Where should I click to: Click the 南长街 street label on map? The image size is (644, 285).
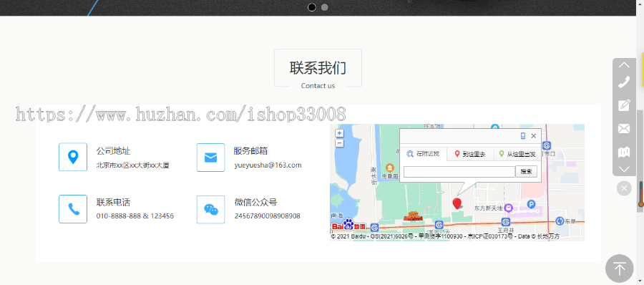coord(374,175)
